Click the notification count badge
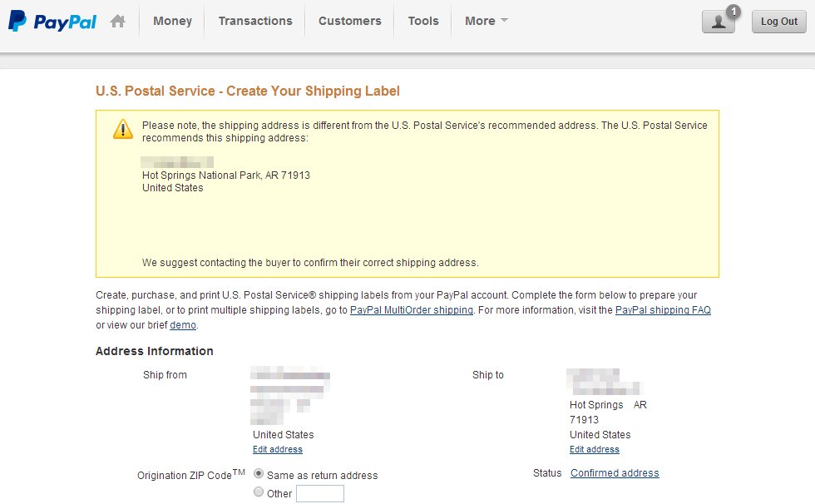815x504 pixels. [x=733, y=12]
